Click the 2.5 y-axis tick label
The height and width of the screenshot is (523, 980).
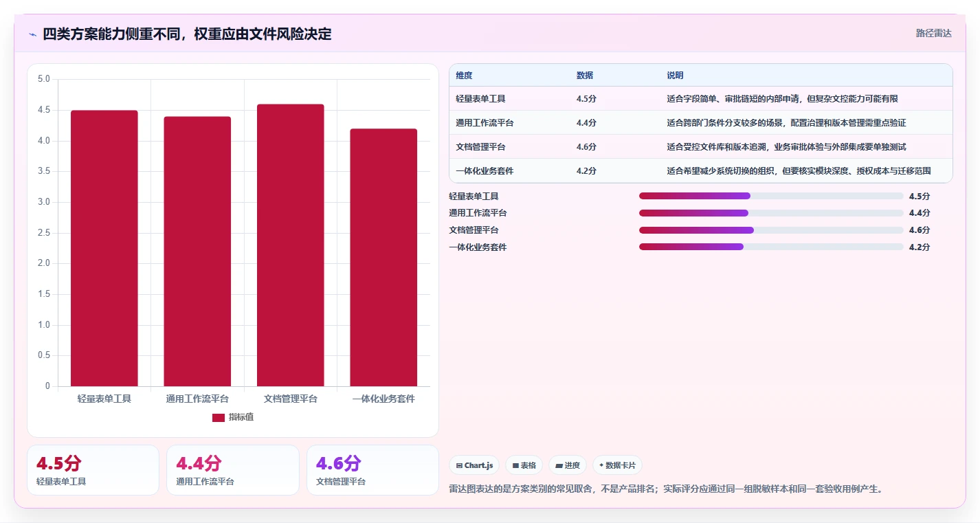click(44, 233)
